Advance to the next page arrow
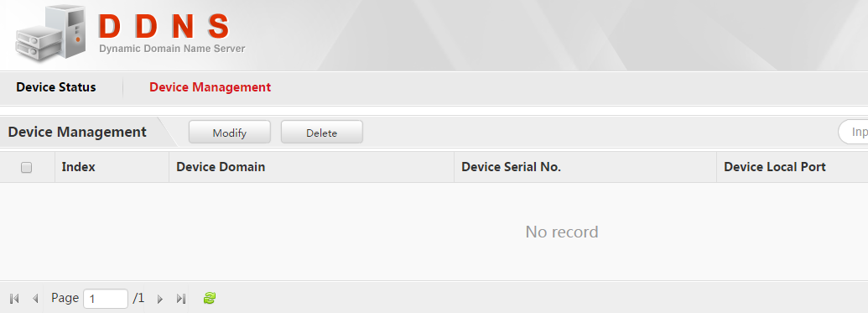The height and width of the screenshot is (313, 868). [x=160, y=299]
